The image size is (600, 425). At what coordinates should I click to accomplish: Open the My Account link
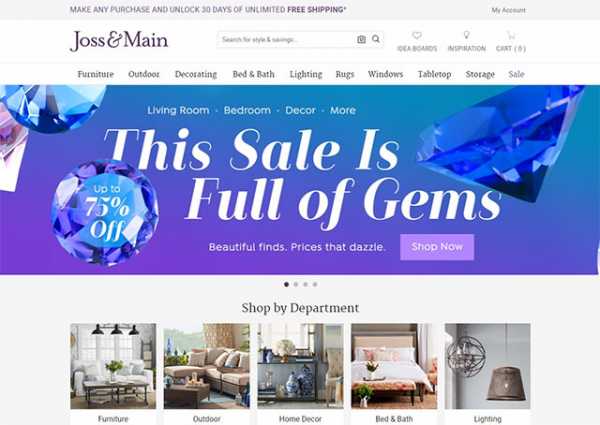tap(509, 10)
